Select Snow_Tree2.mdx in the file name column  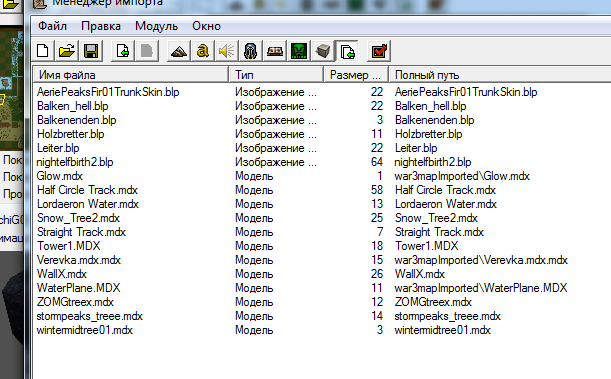tap(78, 218)
